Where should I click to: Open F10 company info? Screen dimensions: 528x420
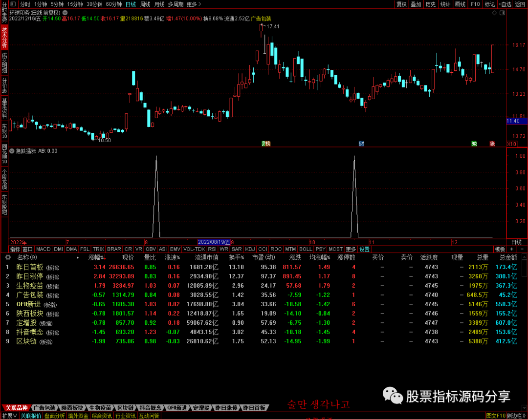pos(475,4)
